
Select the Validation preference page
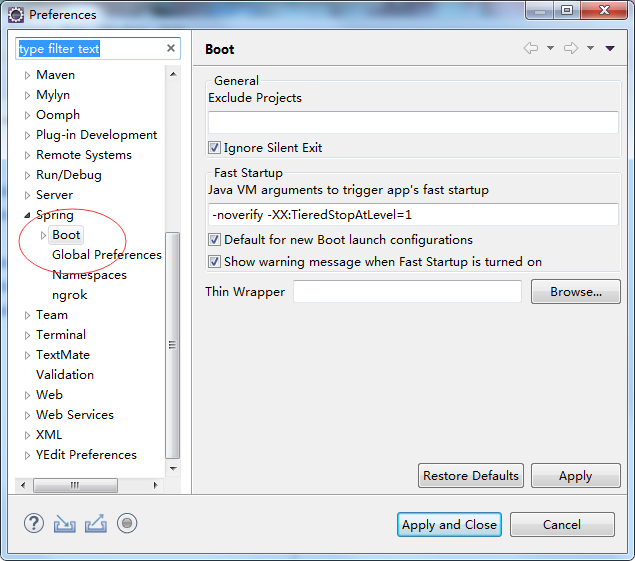click(65, 375)
